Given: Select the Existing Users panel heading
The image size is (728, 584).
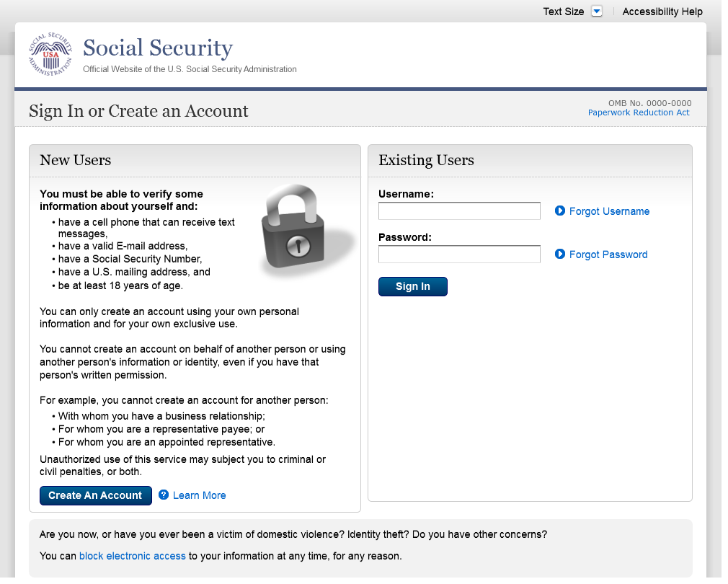Looking at the screenshot, I should [x=426, y=160].
